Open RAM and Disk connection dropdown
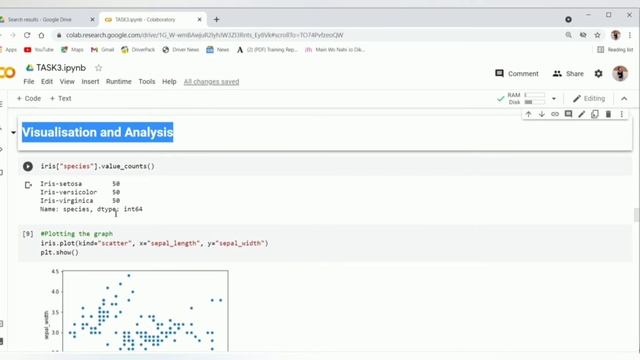Image resolution: width=640 pixels, height=360 pixels. 554,98
